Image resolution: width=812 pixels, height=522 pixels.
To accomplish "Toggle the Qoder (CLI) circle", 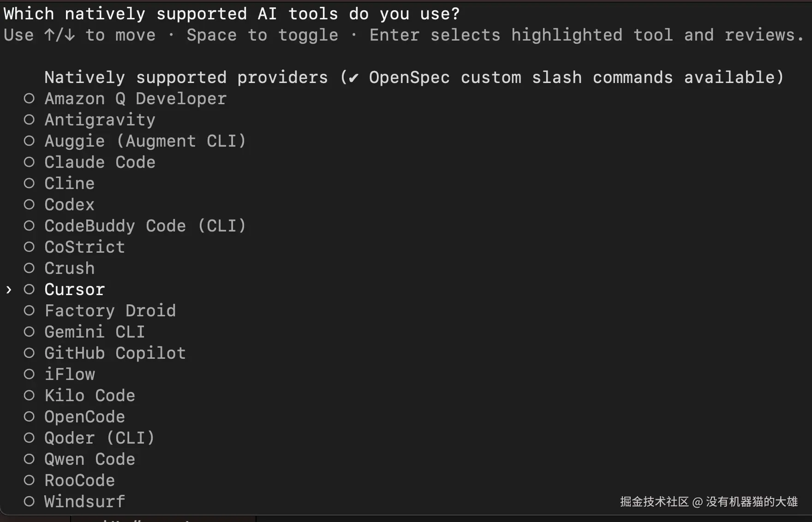I will (x=29, y=438).
